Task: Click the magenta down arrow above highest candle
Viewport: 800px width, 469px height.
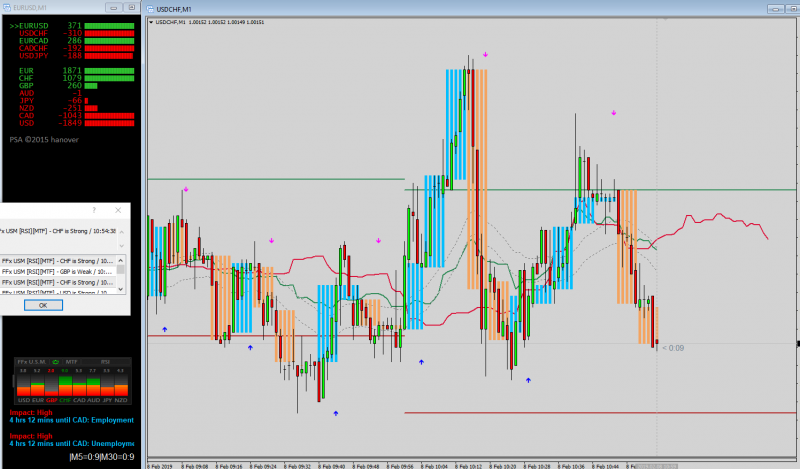Action: (x=486, y=54)
